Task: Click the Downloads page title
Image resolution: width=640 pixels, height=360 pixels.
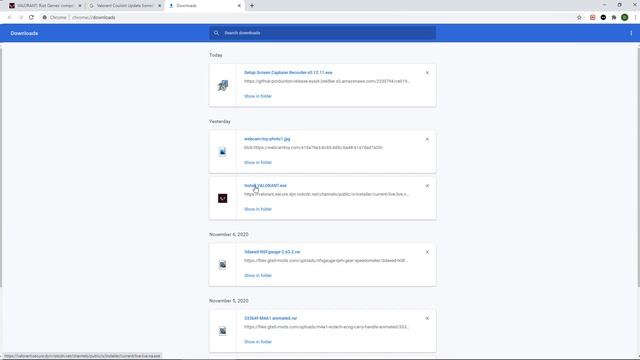Action: [x=24, y=33]
